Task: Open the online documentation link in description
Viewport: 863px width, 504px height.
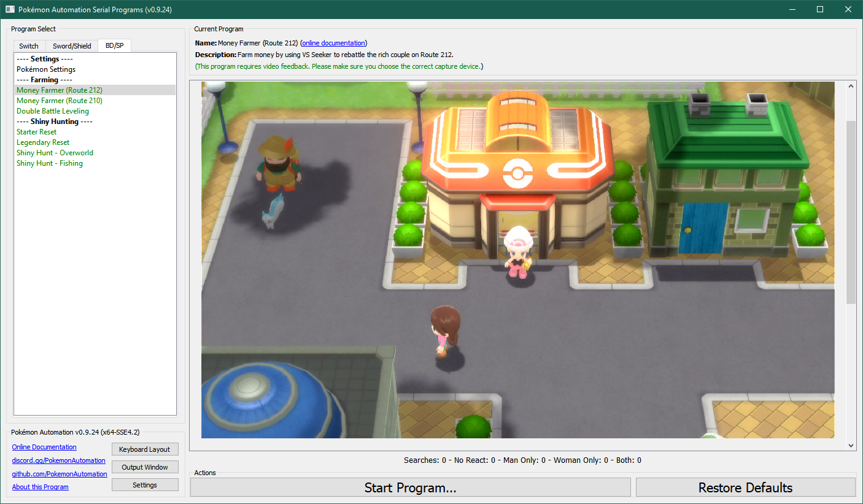Action: 334,43
